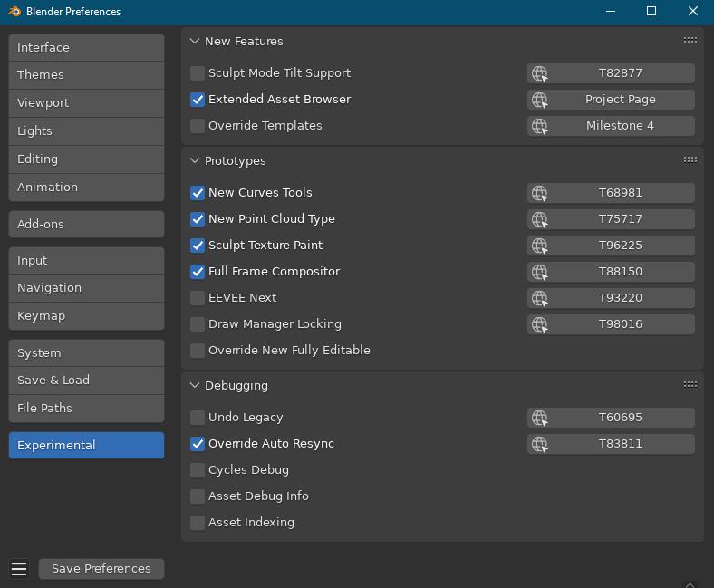Image resolution: width=714 pixels, height=588 pixels.
Task: Click the globe icon beside T98016
Action: [x=540, y=324]
